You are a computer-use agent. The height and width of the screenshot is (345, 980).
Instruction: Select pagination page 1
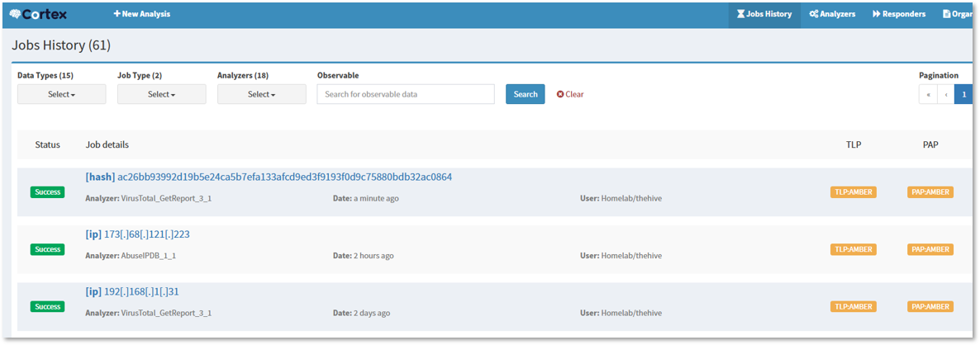coord(963,94)
